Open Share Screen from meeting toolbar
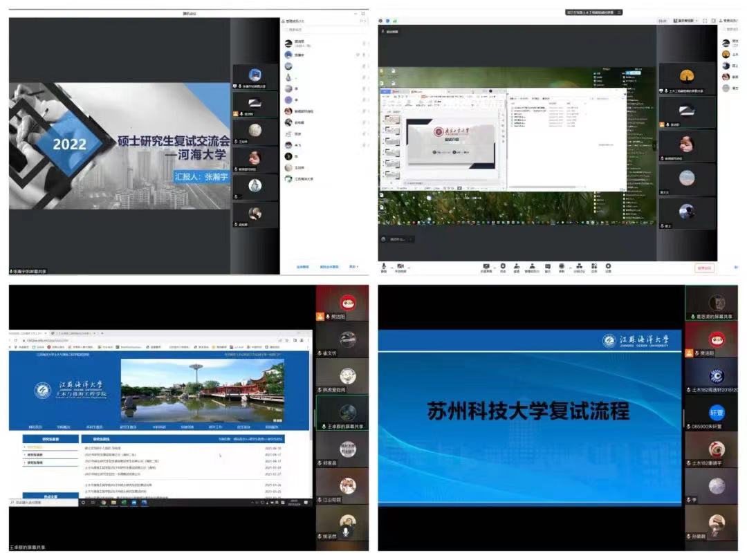 click(x=486, y=266)
